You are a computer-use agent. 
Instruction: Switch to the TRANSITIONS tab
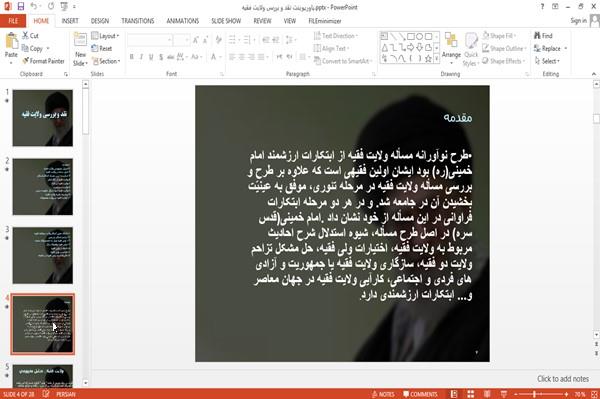tap(138, 21)
